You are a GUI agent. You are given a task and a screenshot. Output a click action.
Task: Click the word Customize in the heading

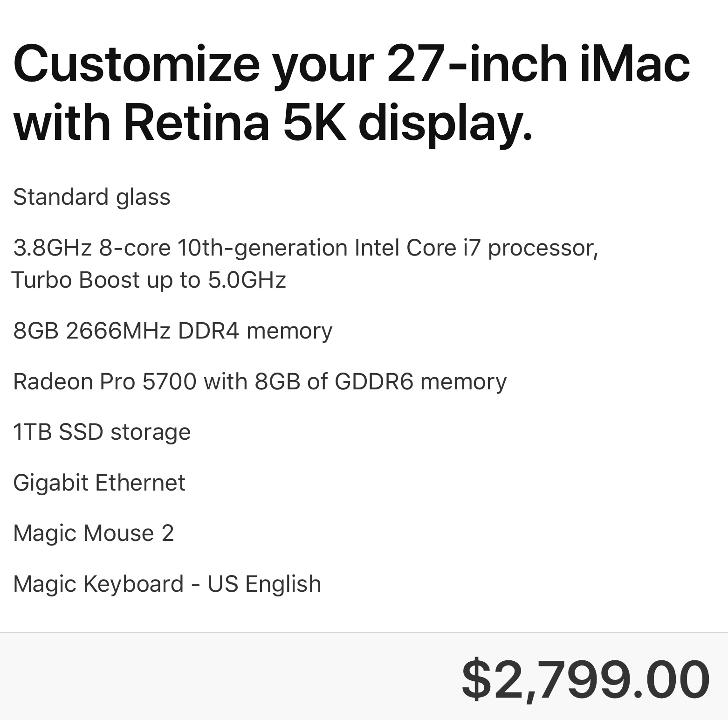pyautogui.click(x=137, y=63)
